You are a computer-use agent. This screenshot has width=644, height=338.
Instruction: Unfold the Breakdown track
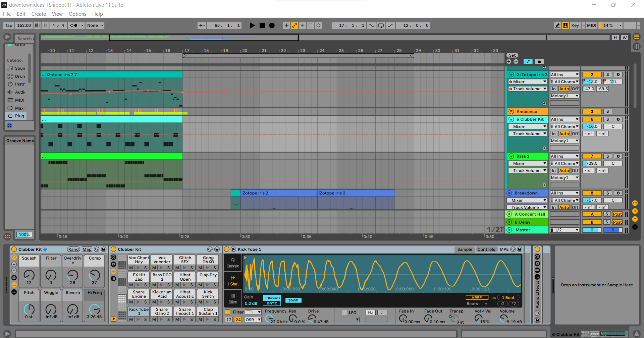click(x=509, y=193)
